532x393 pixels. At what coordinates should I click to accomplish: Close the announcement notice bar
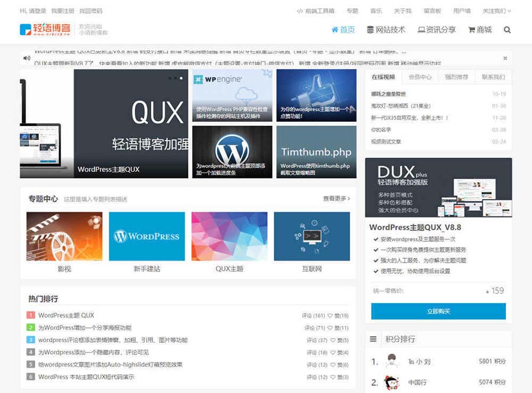tap(505, 59)
